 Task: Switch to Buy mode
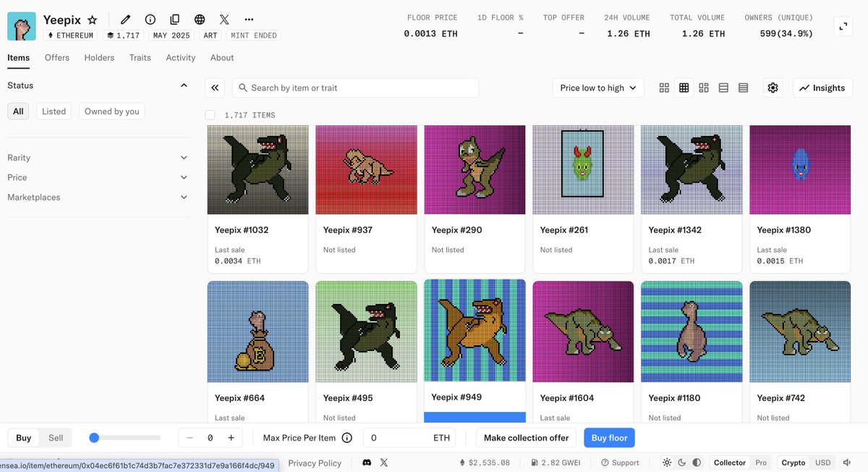(x=24, y=438)
